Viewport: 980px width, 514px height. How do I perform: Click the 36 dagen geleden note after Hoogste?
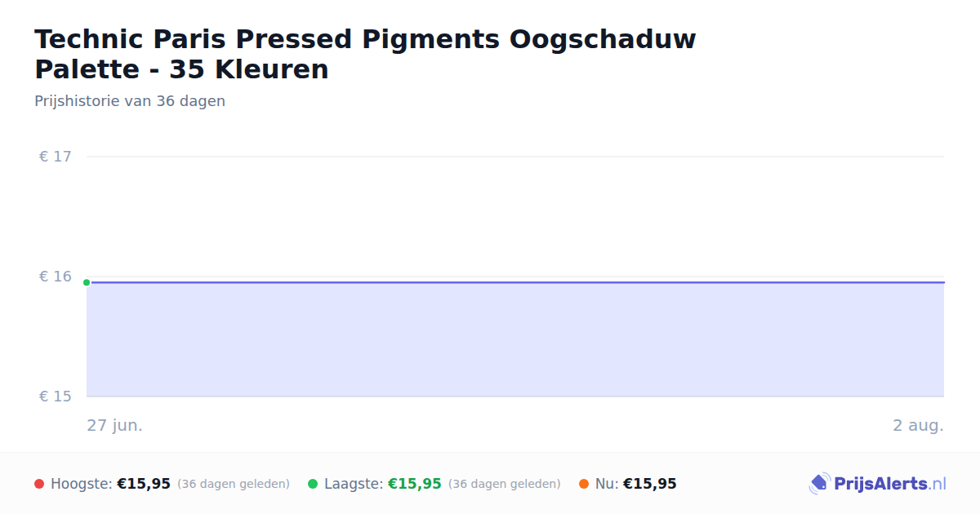coord(234,484)
